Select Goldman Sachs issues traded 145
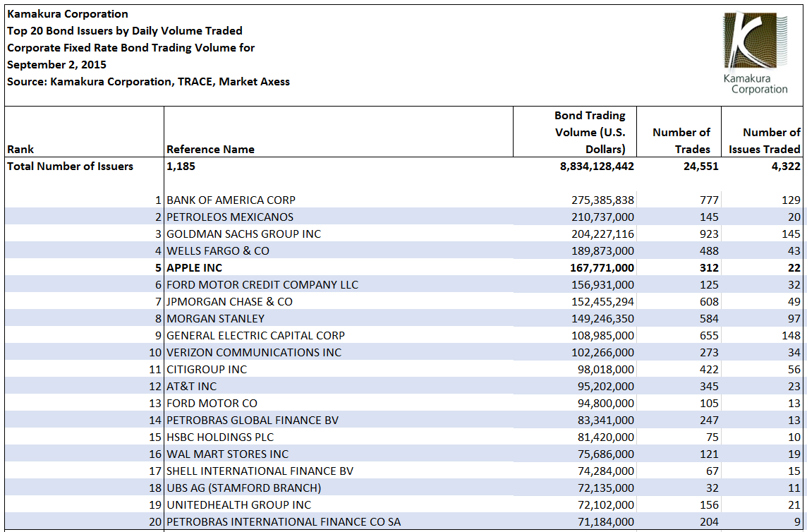This screenshot has height=532, width=807. click(791, 234)
